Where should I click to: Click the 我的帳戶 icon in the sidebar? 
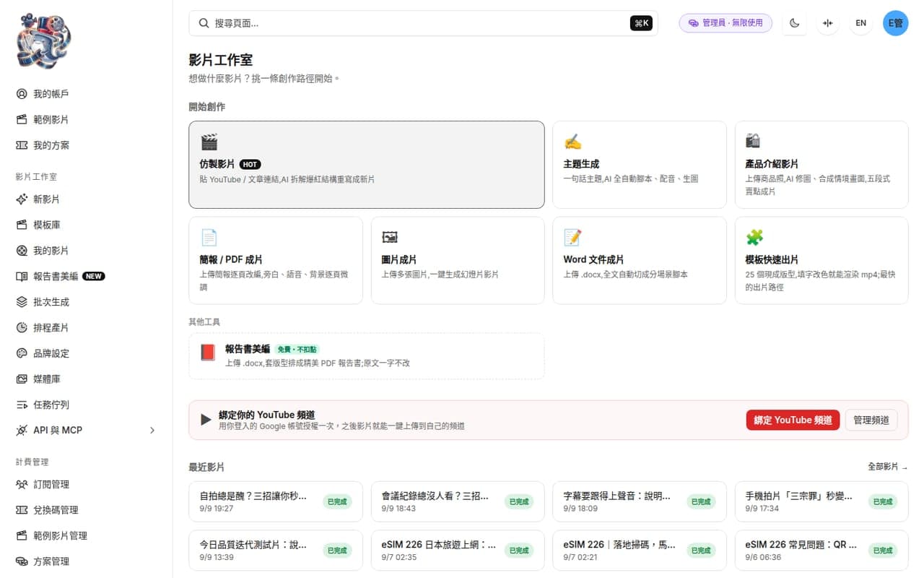coord(22,94)
